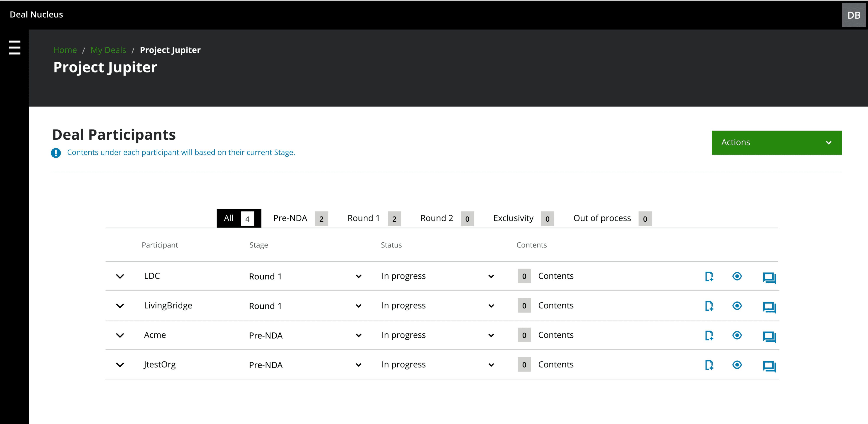This screenshot has height=424, width=868.
Task: Click add document icon for JtestOrg
Action: (x=709, y=365)
